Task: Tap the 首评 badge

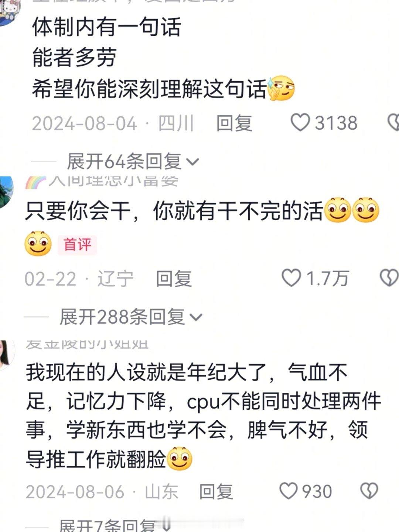Action: tap(77, 245)
